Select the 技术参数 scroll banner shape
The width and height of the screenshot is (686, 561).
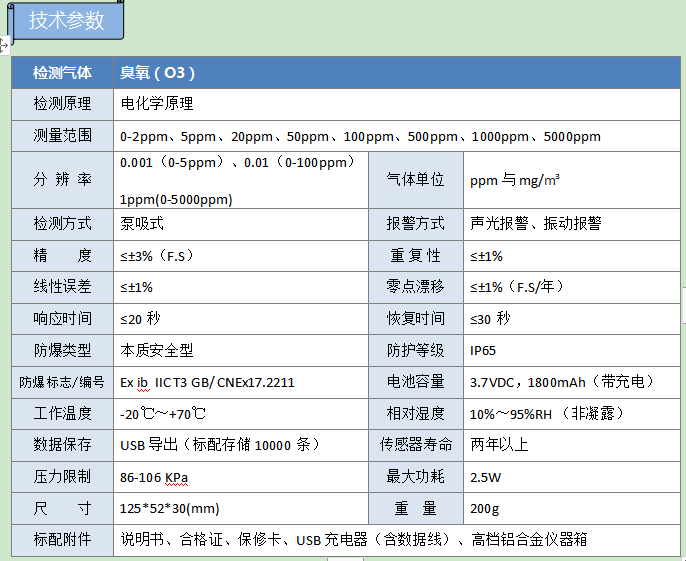pyautogui.click(x=66, y=21)
